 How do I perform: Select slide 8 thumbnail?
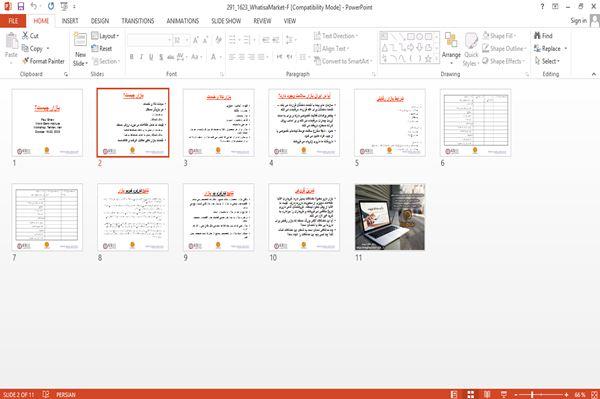(x=133, y=217)
